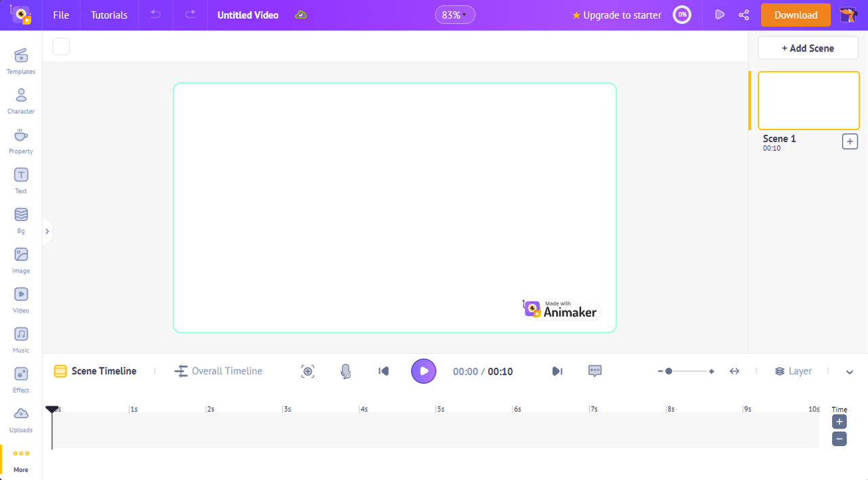The width and height of the screenshot is (868, 480).
Task: Click the Animaker logo home icon
Action: [x=21, y=15]
